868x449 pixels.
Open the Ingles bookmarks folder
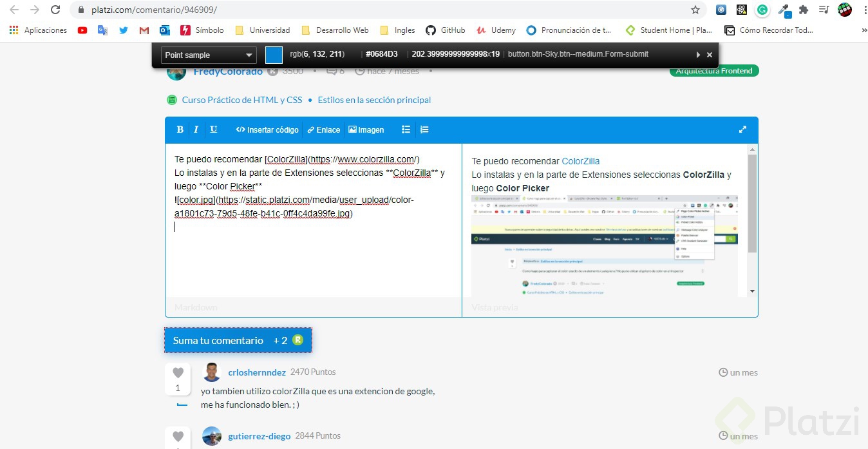pyautogui.click(x=397, y=30)
